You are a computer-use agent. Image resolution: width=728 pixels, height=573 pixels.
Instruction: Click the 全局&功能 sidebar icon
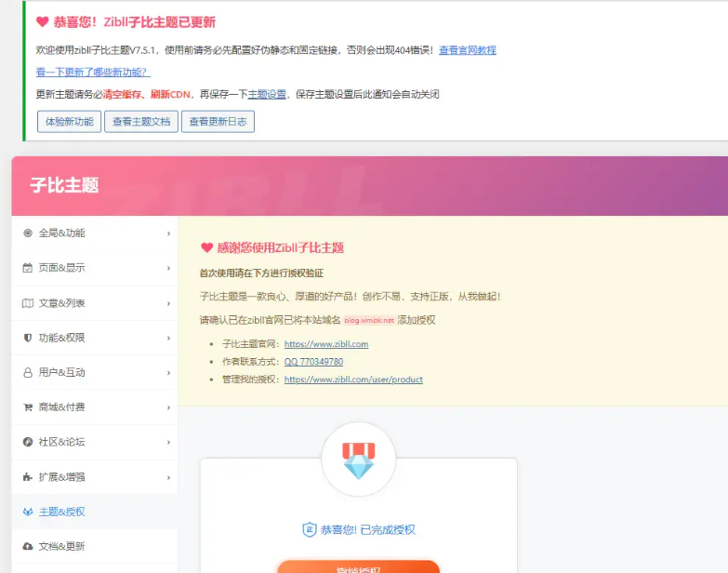pyautogui.click(x=28, y=233)
